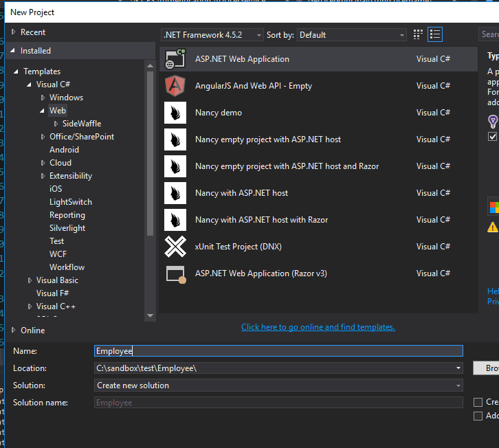Switch to small icons view
Image resolution: width=499 pixels, height=448 pixels.
(x=419, y=35)
